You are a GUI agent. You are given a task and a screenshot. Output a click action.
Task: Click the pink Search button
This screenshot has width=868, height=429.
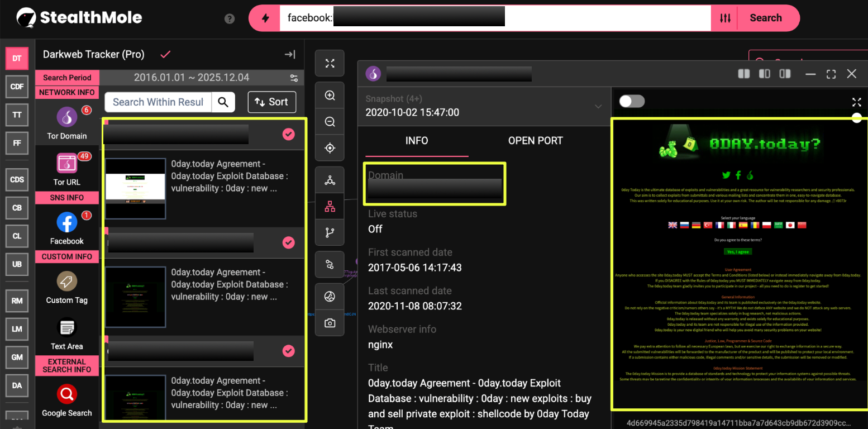pos(765,18)
